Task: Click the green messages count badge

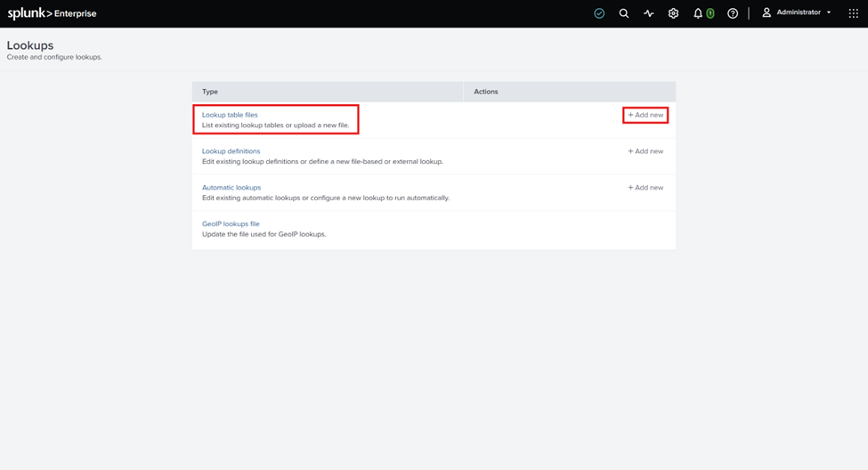Action: pyautogui.click(x=710, y=13)
